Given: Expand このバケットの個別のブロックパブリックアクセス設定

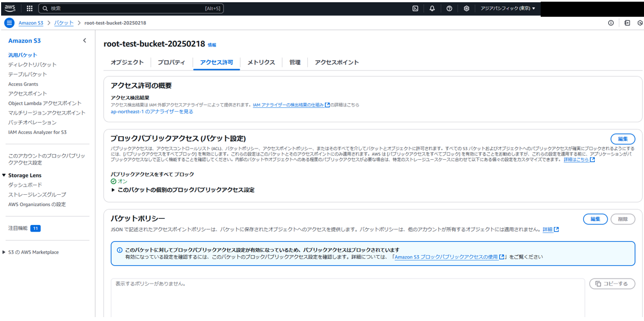Looking at the screenshot, I should (183, 190).
